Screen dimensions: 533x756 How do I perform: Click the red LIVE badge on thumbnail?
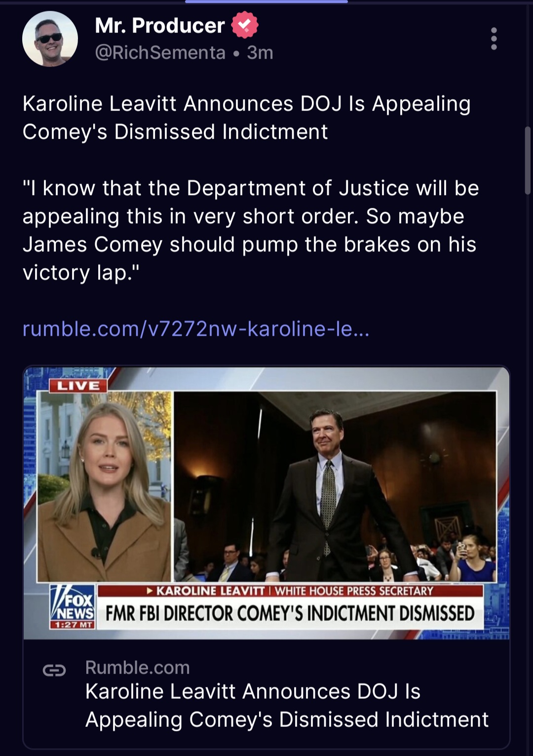click(78, 386)
